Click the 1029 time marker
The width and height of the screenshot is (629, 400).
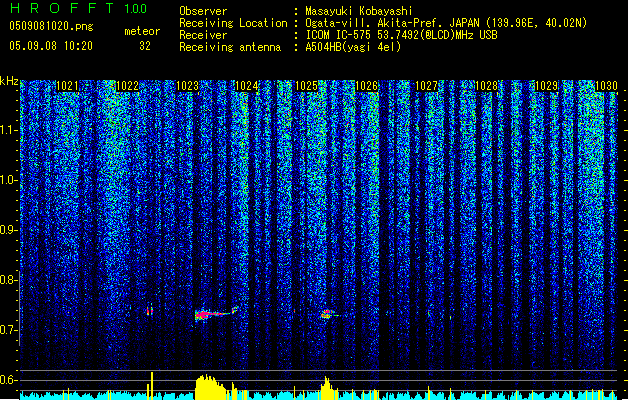point(546,86)
